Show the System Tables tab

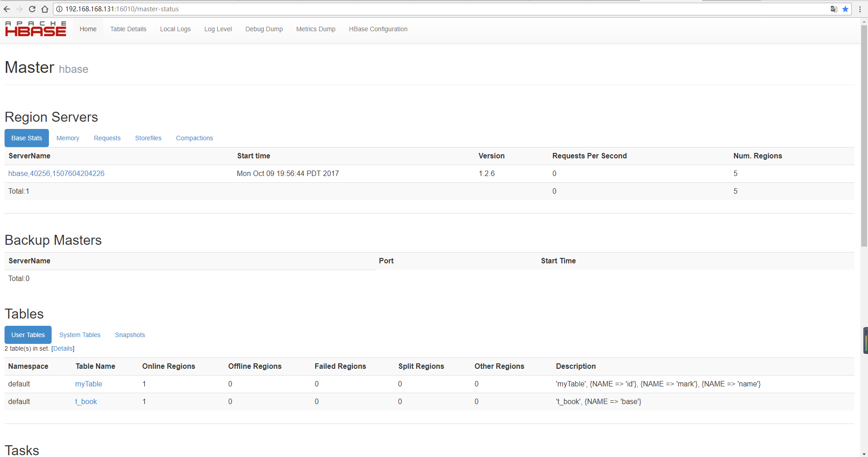click(80, 335)
